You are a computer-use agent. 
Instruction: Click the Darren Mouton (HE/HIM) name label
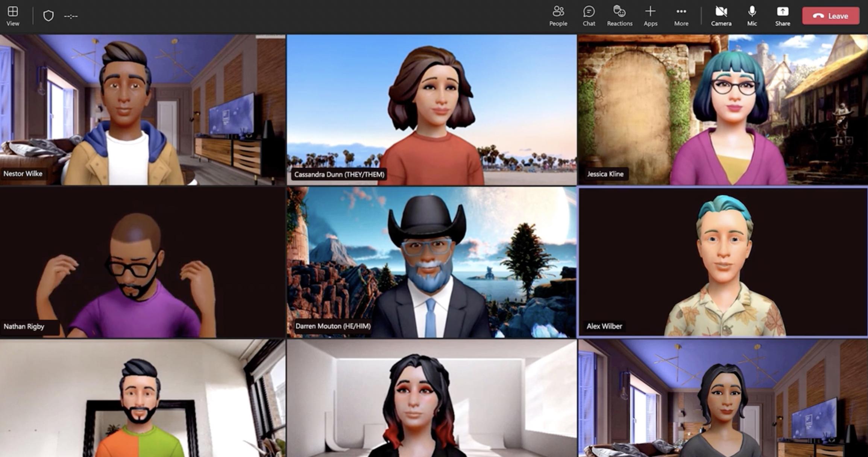tap(333, 326)
